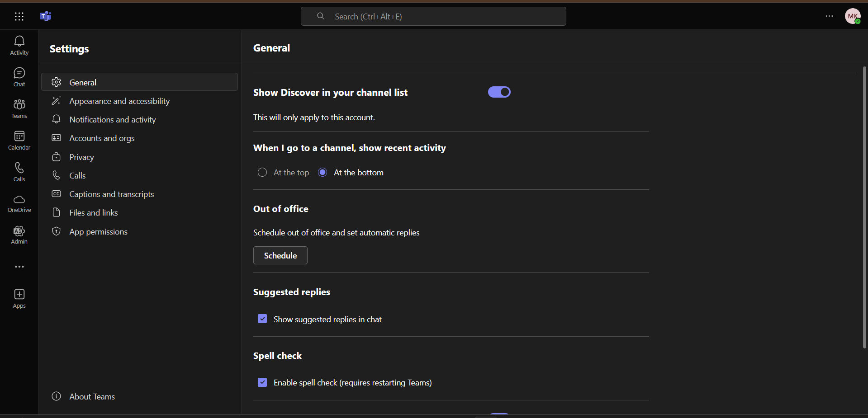Open the Apps panel
This screenshot has width=868, height=418.
[19, 298]
